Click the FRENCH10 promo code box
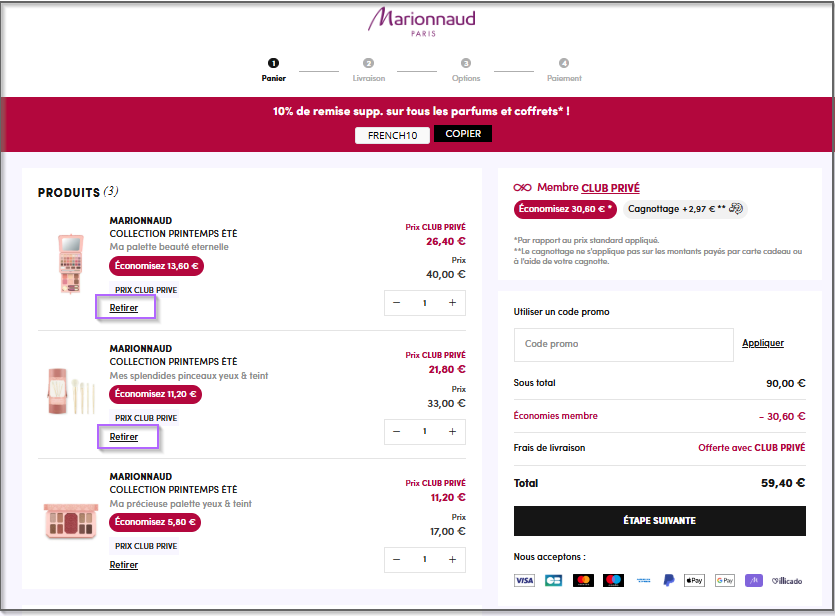835x616 pixels. click(392, 135)
